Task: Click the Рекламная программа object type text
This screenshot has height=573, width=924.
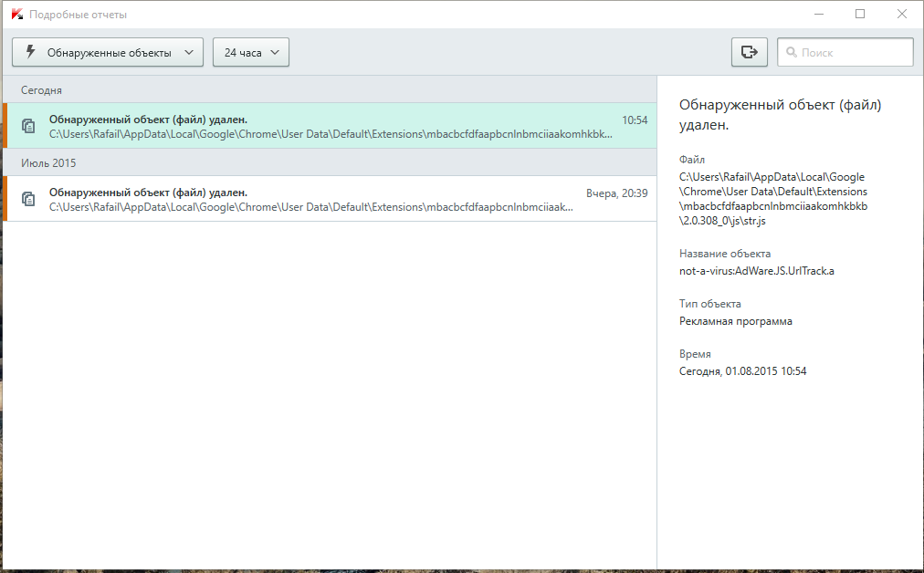Action: coord(735,321)
